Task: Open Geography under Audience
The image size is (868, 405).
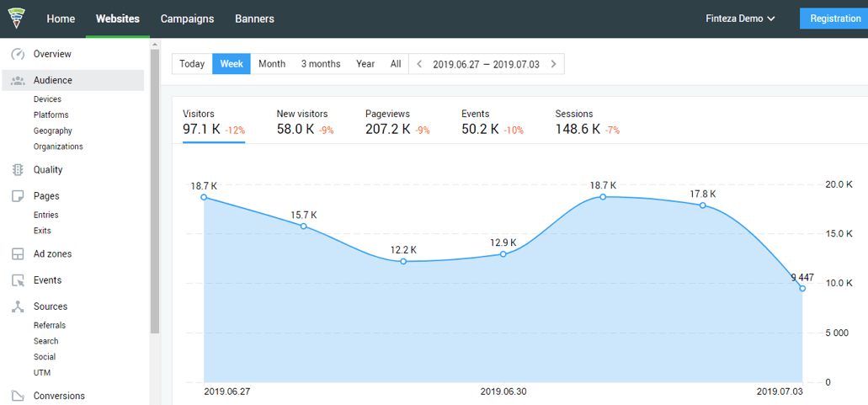Action: pyautogui.click(x=53, y=131)
